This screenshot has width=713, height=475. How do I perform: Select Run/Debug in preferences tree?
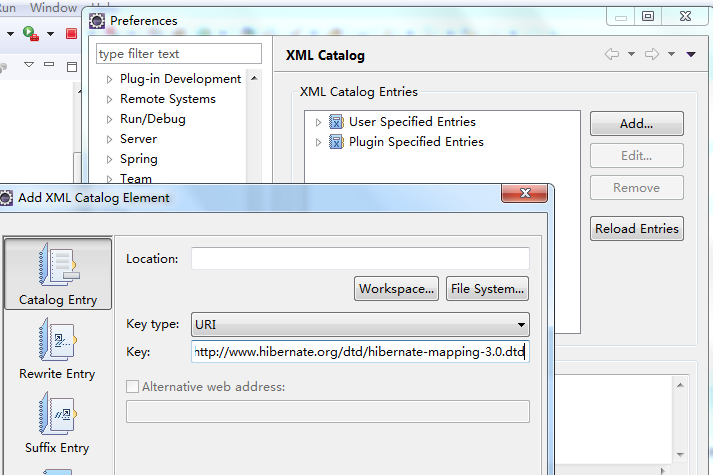click(153, 119)
